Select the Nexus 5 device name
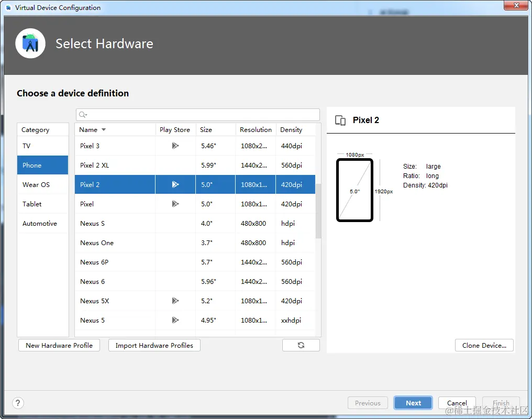The image size is (532, 419). 92,320
